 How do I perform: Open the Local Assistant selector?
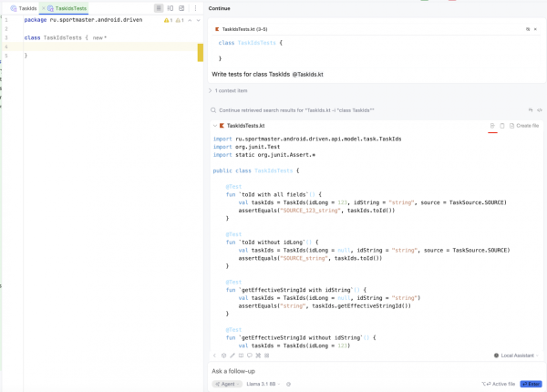pos(516,356)
